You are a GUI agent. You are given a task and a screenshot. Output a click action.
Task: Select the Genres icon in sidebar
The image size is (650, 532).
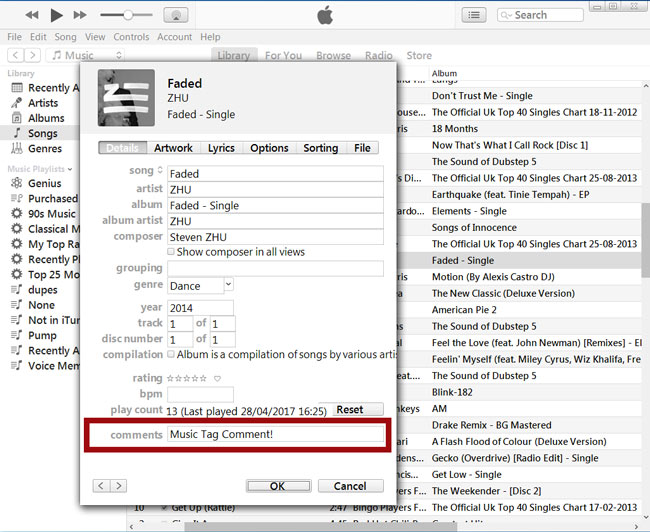tap(17, 148)
